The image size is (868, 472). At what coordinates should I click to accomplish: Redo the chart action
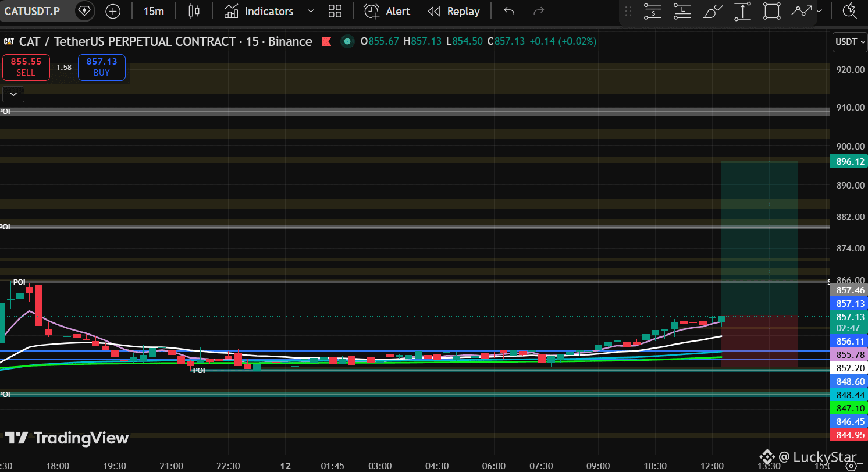tap(539, 11)
